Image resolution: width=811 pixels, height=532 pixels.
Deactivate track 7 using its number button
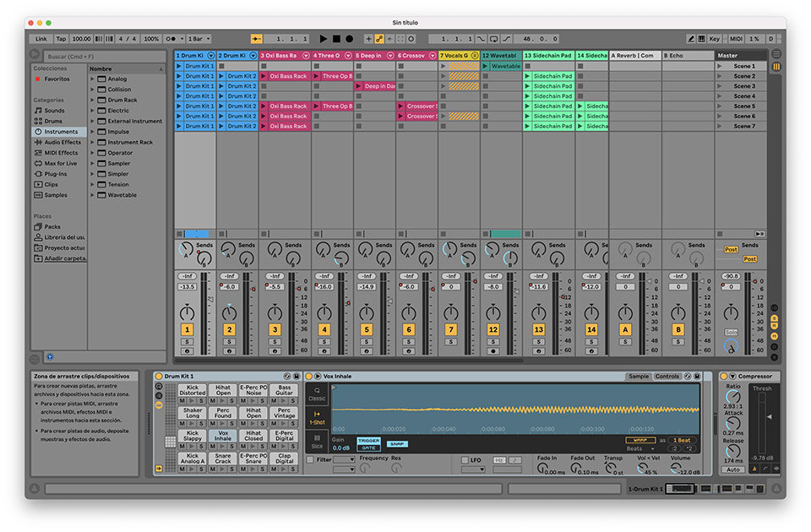pos(451,329)
